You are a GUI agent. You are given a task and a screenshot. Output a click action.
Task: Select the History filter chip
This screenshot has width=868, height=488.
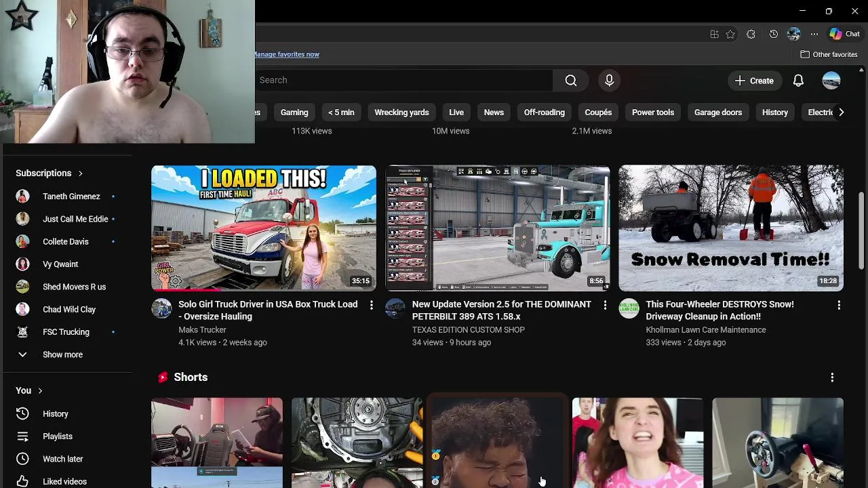[x=775, y=113]
